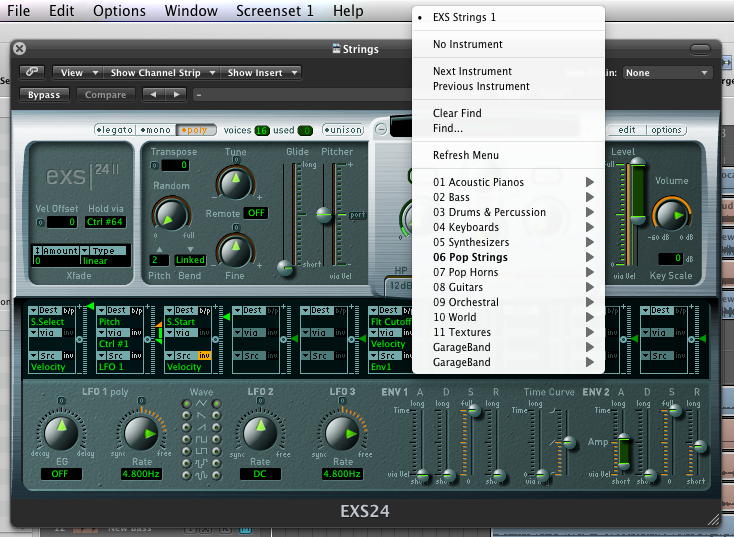Click the Level slider handle
This screenshot has height=537, width=734.
(637, 162)
